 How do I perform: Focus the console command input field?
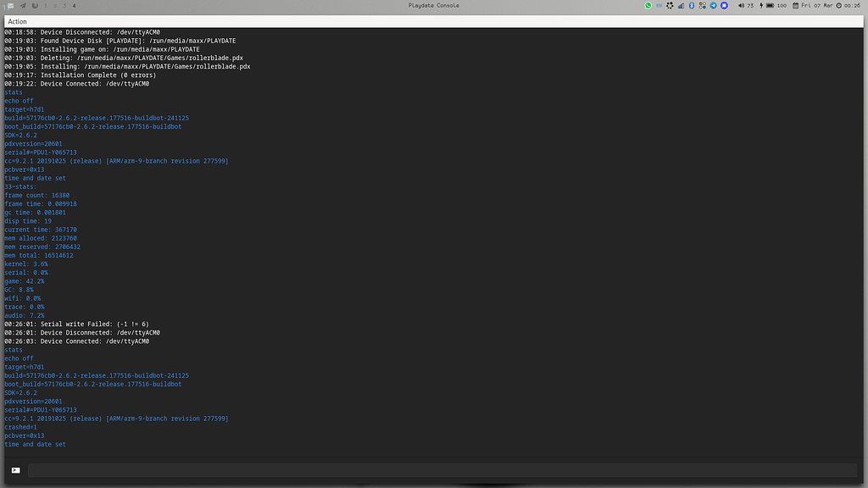442,470
